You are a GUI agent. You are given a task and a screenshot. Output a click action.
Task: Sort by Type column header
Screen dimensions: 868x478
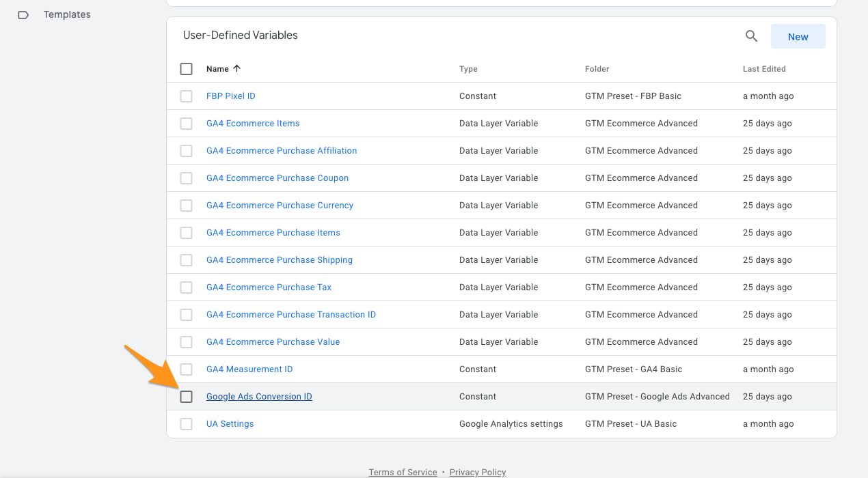point(468,69)
